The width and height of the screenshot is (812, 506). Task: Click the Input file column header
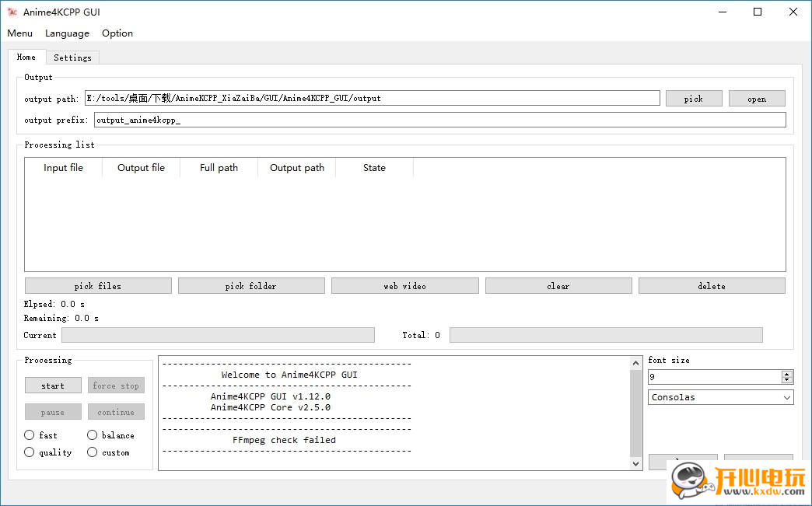63,168
